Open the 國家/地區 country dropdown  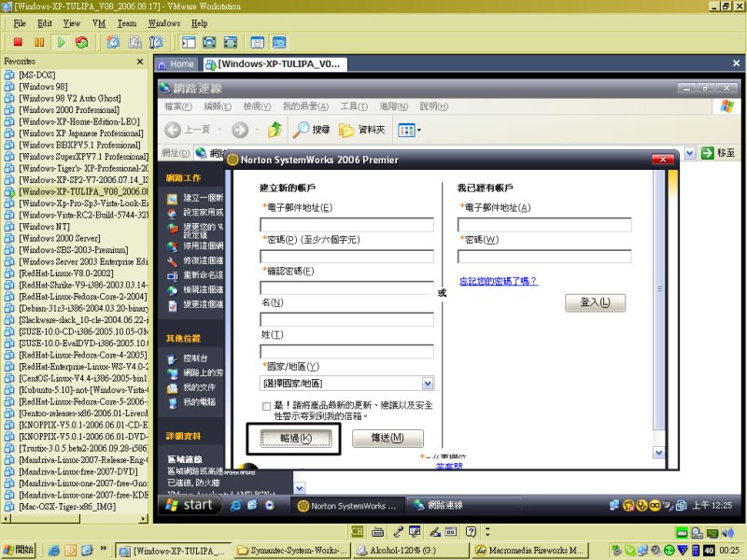(428, 384)
